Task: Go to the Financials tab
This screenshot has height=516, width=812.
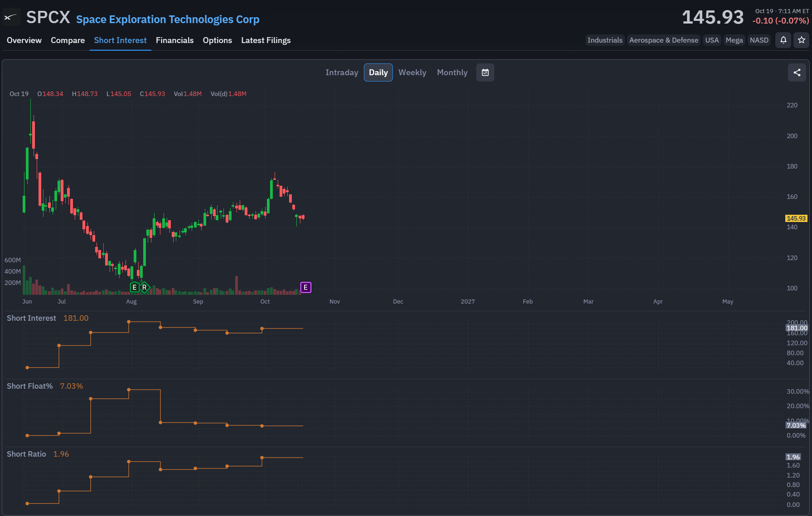Action: (174, 40)
